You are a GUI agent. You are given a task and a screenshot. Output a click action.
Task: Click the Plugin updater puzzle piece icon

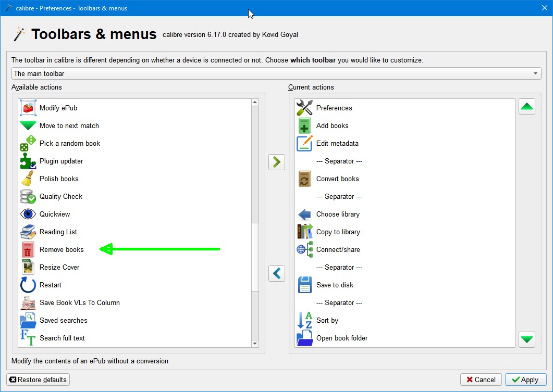[x=28, y=161]
